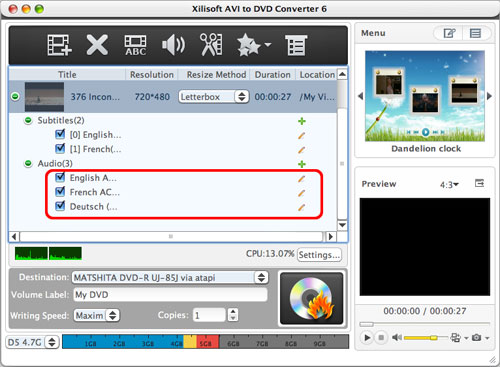This screenshot has height=367, width=500.
Task: Toggle the [0] English subtitle checkbox
Action: click(x=60, y=134)
